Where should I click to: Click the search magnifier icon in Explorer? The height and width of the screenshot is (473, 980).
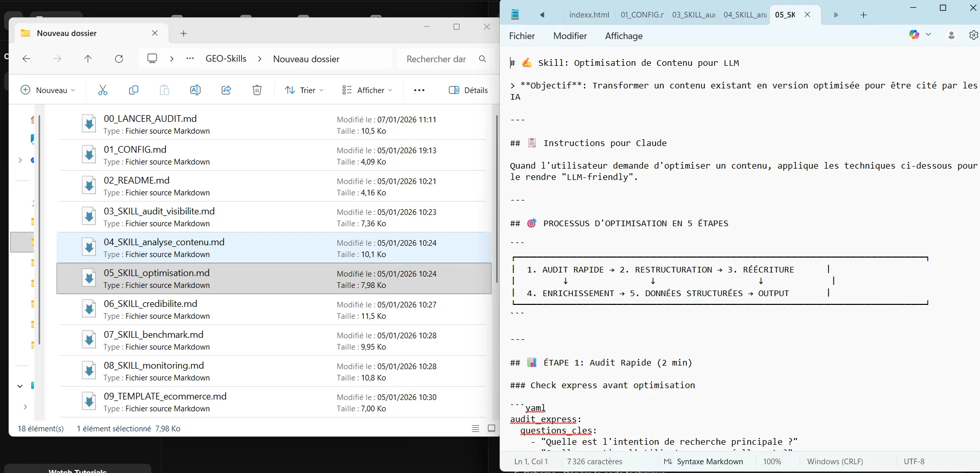[x=482, y=59]
